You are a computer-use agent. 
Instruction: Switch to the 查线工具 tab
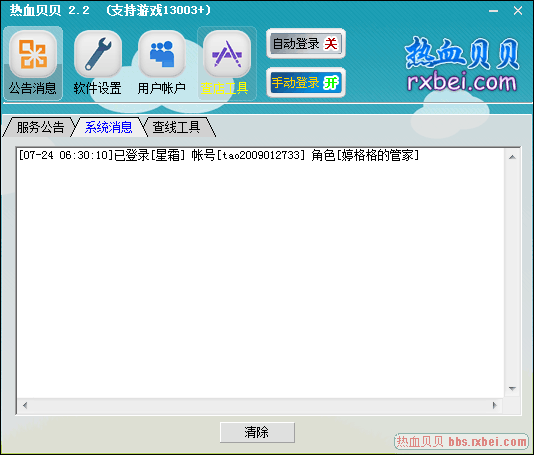pyautogui.click(x=176, y=127)
